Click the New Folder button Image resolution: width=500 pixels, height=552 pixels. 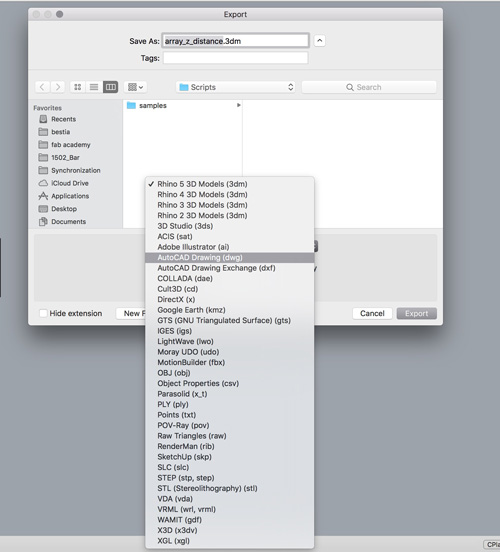(131, 313)
